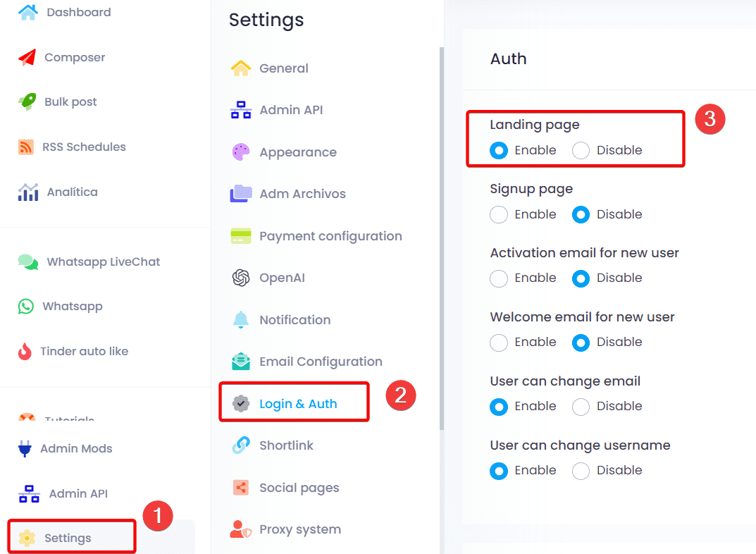Image resolution: width=756 pixels, height=554 pixels.
Task: Open Bulk post rocket icon
Action: click(x=27, y=101)
